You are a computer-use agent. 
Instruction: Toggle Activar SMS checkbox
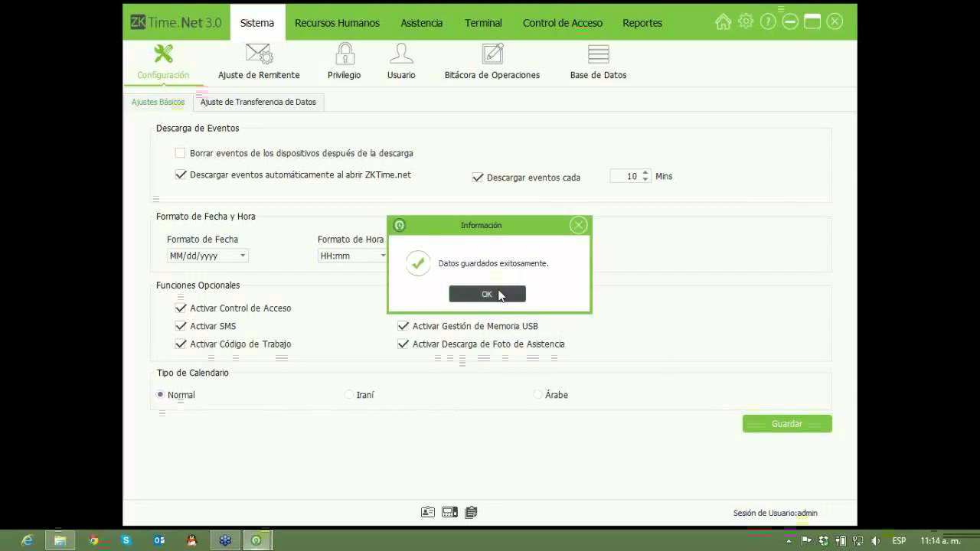(x=180, y=326)
